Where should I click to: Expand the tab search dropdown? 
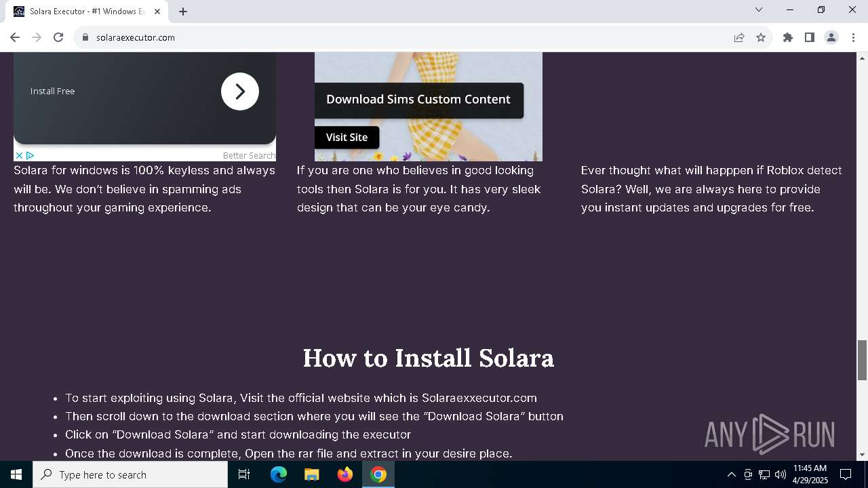click(759, 10)
